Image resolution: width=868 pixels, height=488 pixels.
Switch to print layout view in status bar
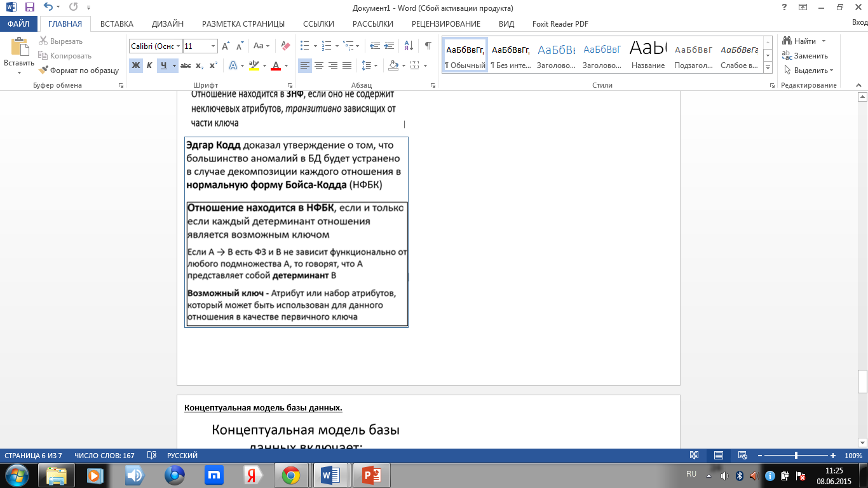pos(719,456)
